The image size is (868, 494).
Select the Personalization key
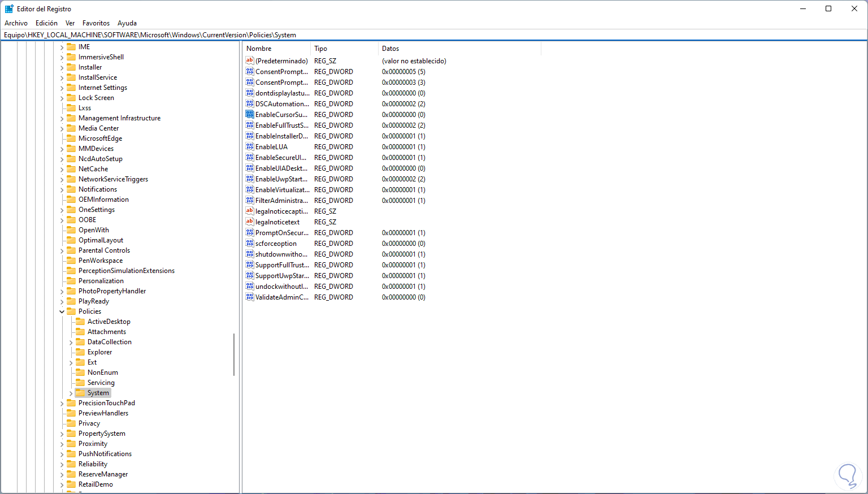click(x=101, y=281)
